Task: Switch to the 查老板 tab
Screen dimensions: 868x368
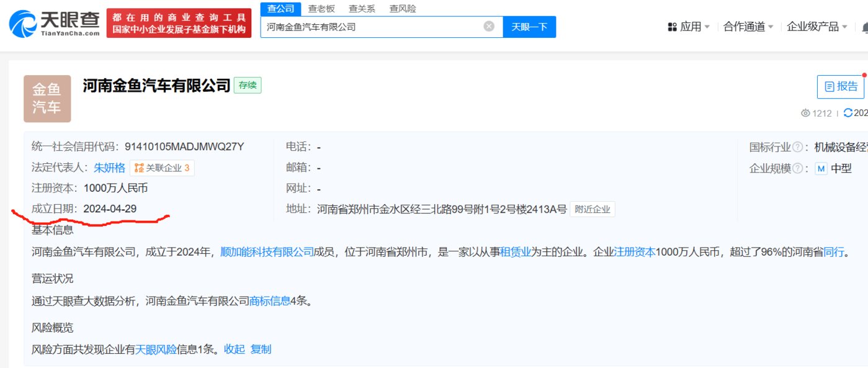Action: [x=321, y=9]
